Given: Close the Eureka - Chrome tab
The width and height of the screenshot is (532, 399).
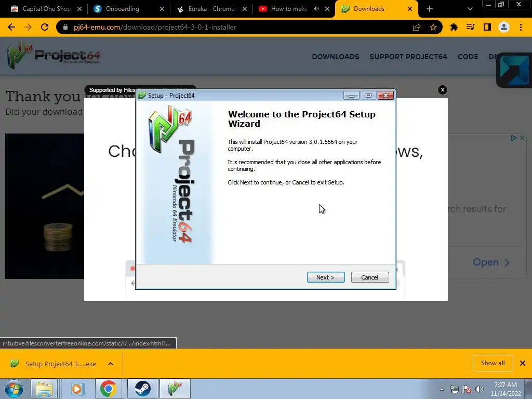Looking at the screenshot, I should click(245, 9).
